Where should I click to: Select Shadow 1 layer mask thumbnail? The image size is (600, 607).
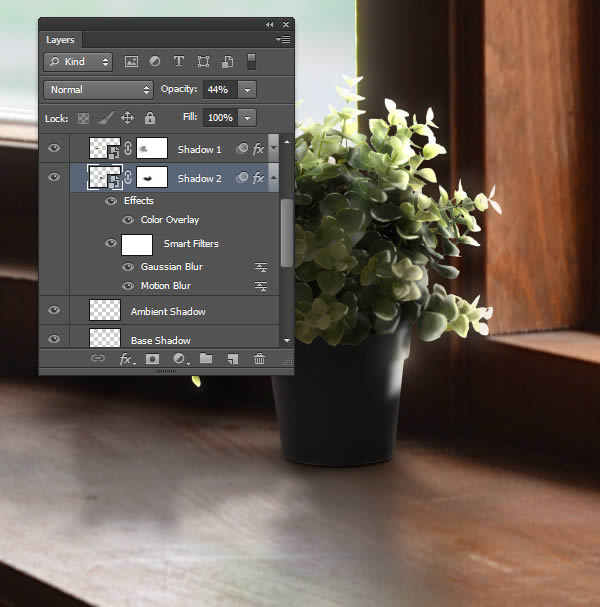pyautogui.click(x=152, y=148)
